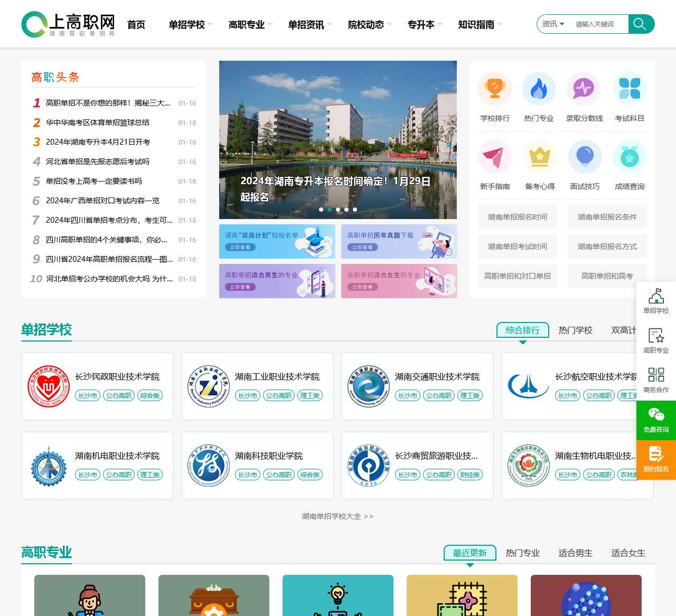Image resolution: width=676 pixels, height=616 pixels.
Task: Open headline 华中华南考区体育单招篮球总结
Action: point(98,122)
